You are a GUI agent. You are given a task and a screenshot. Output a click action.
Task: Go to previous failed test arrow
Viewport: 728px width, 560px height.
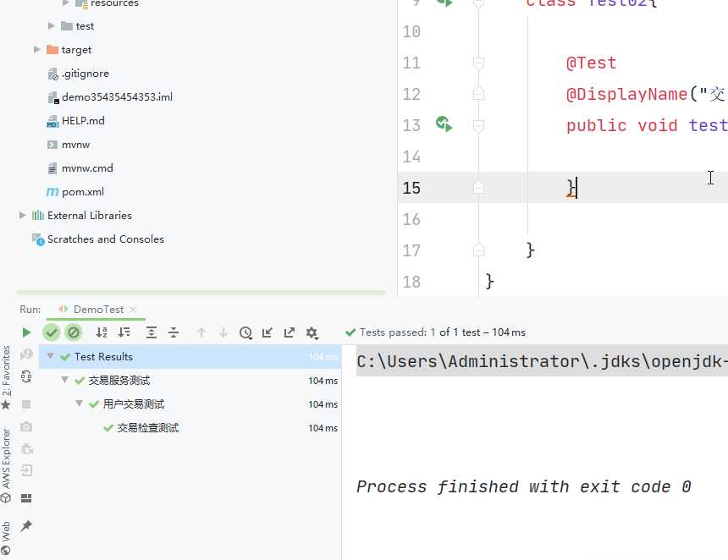pos(201,332)
